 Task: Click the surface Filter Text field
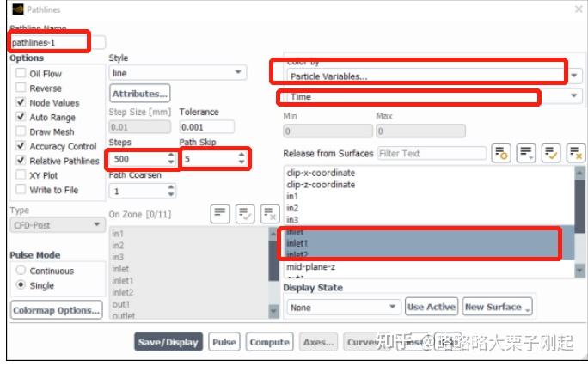(x=432, y=153)
